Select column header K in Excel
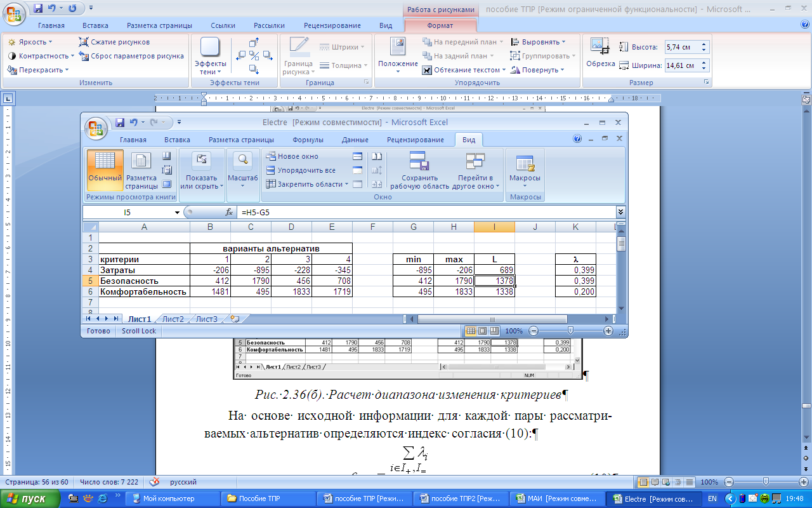Viewport: 812px width, 508px height. tap(575, 227)
